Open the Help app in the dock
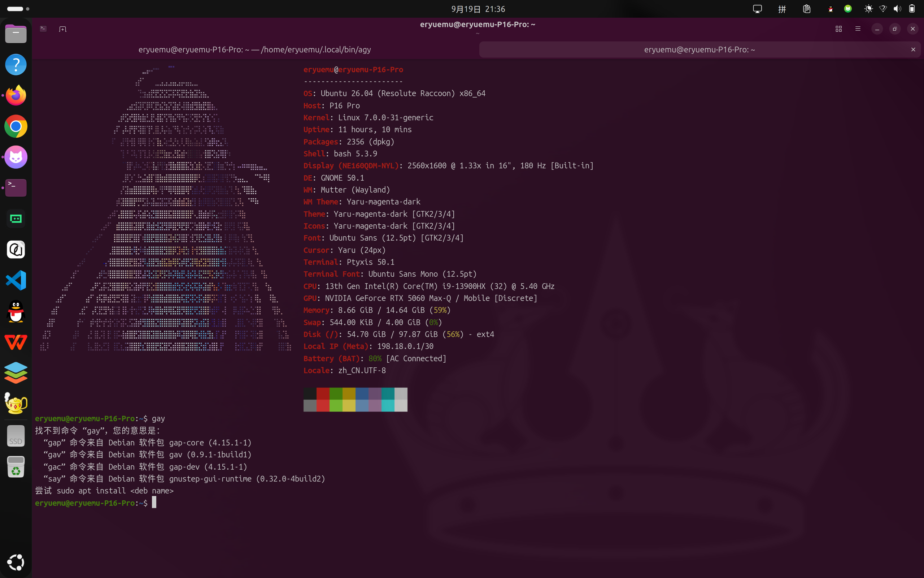 tap(16, 65)
